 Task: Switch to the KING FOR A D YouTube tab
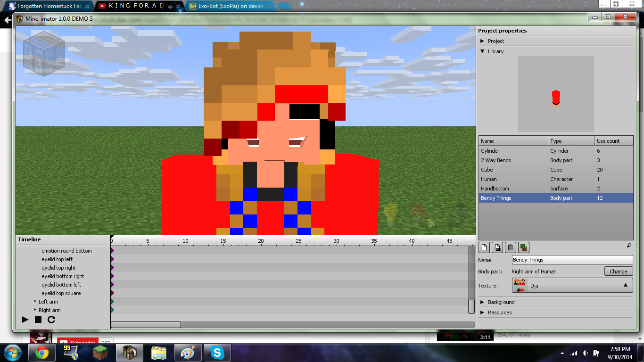(138, 6)
